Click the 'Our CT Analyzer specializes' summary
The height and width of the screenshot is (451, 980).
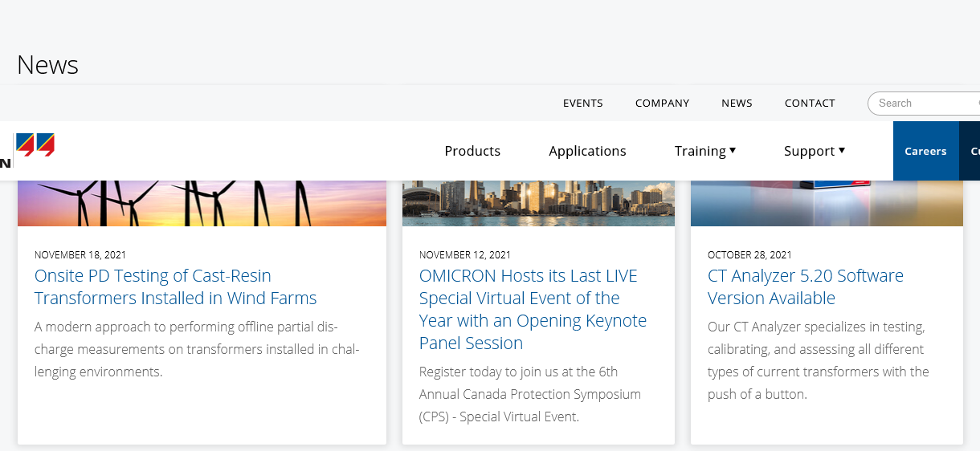[x=819, y=360]
